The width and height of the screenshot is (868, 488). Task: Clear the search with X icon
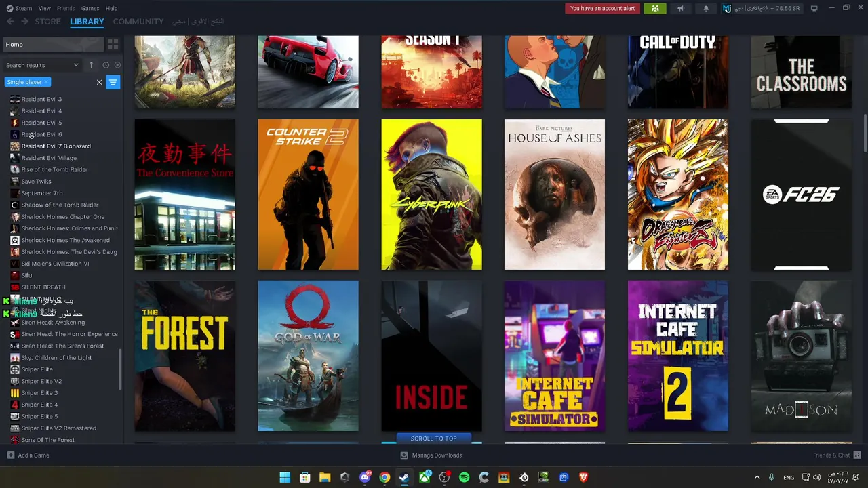click(x=99, y=83)
